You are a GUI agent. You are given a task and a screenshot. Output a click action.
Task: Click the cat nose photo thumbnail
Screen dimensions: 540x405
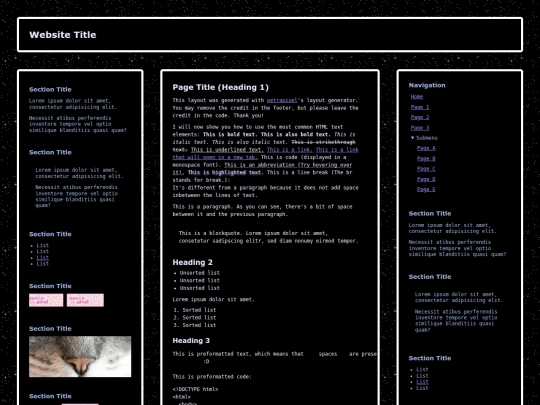pyautogui.click(x=80, y=356)
